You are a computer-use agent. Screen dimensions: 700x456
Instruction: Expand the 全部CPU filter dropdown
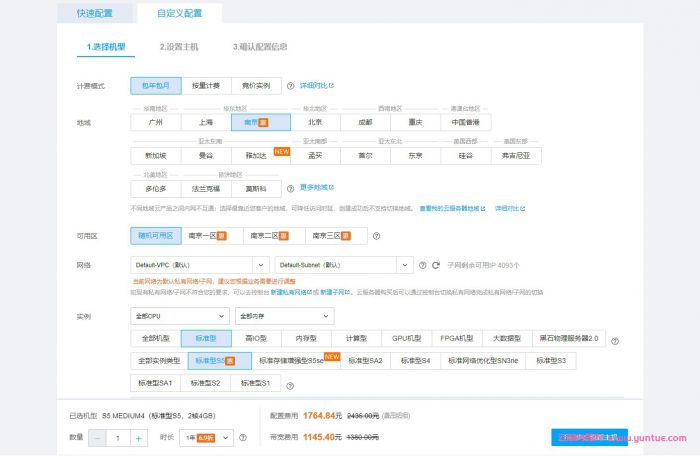tap(178, 316)
